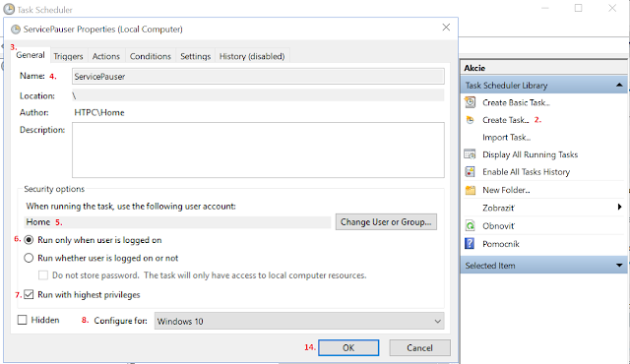This screenshot has width=630, height=364.
Task: Choose Create Basic Task action
Action: pyautogui.click(x=516, y=102)
